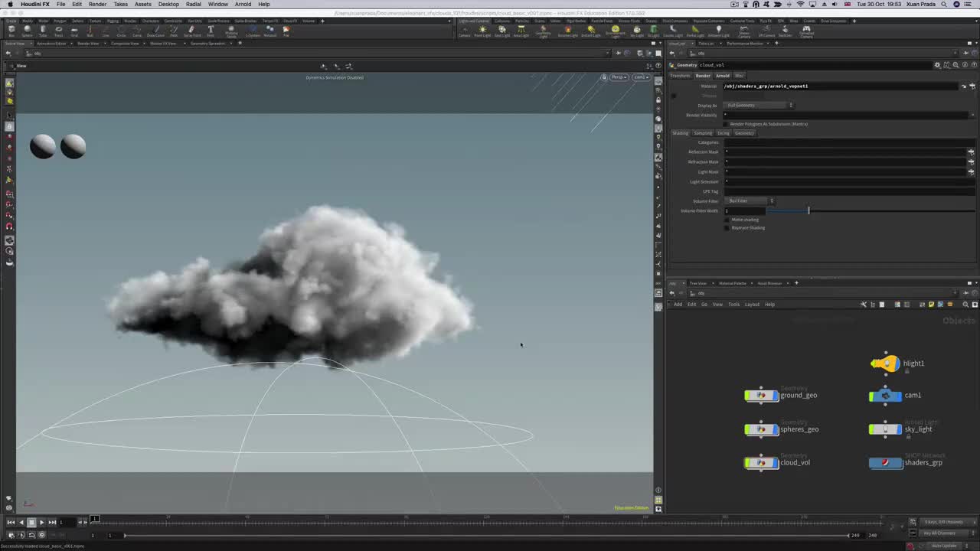The image size is (980, 551).
Task: Enable Render Polygons As Subdivision checkbox
Action: 727,124
